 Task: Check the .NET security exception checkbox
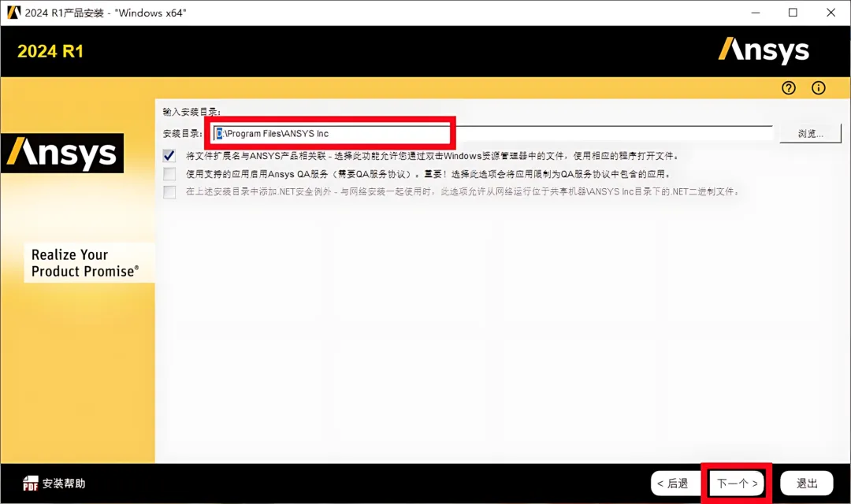(169, 191)
